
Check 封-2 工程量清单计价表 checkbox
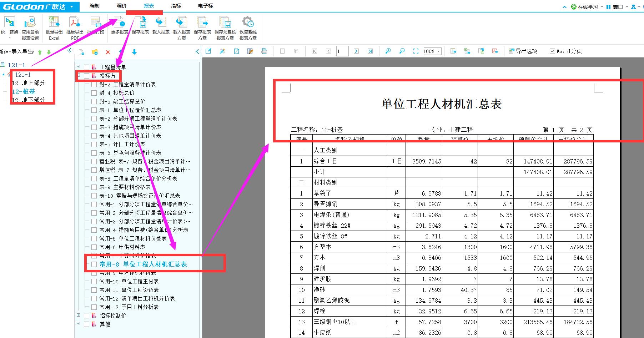pyautogui.click(x=94, y=84)
